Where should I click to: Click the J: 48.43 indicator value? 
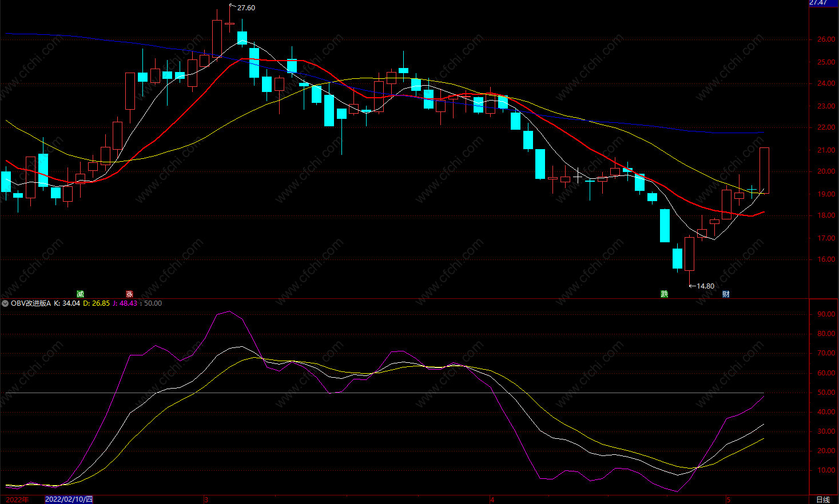point(125,303)
